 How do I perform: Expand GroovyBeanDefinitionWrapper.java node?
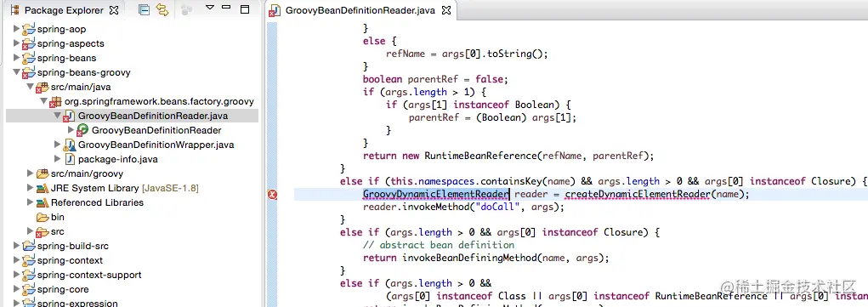tap(57, 145)
